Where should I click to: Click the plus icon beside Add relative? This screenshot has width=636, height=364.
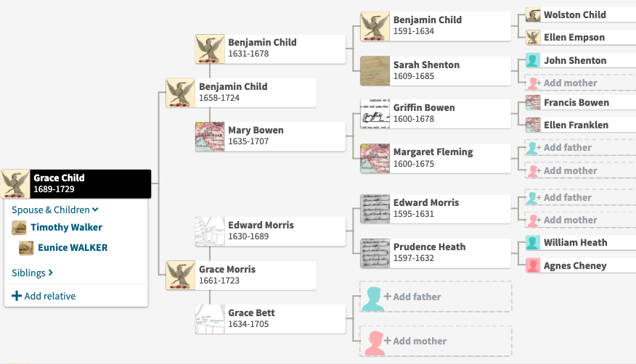coord(17,296)
